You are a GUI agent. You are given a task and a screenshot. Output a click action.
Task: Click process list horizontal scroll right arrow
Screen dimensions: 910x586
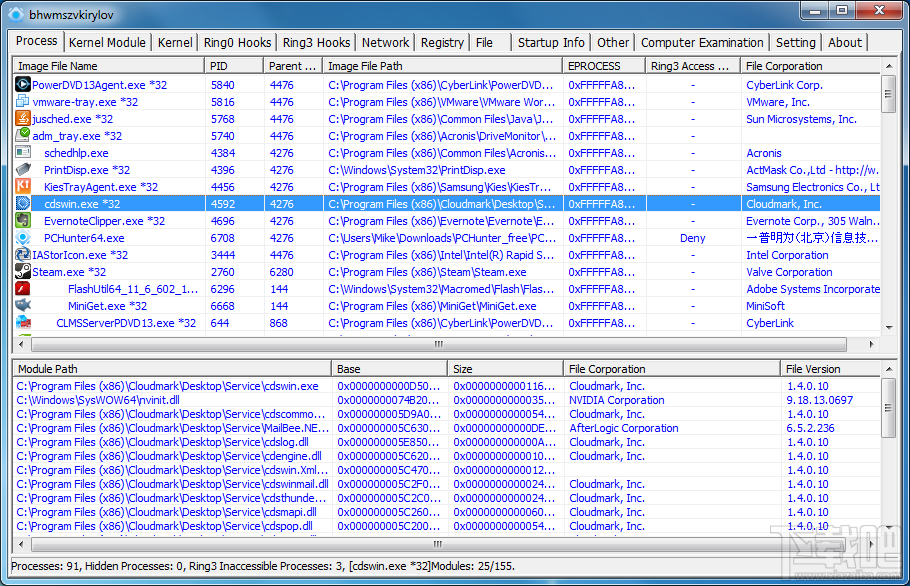(x=871, y=344)
